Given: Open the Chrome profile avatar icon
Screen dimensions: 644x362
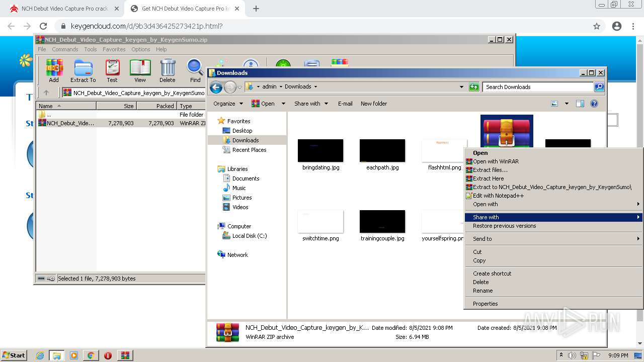Looking at the screenshot, I should pyautogui.click(x=617, y=26).
